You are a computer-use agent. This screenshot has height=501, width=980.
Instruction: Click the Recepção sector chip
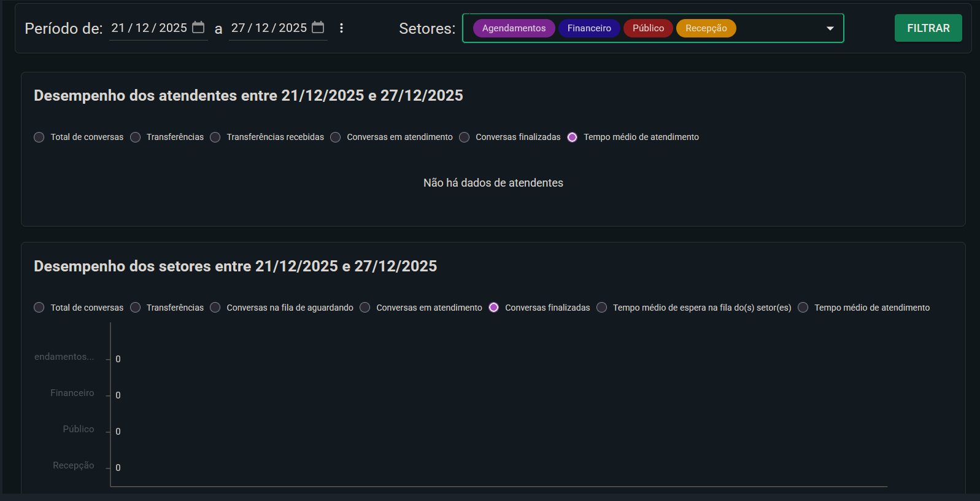(x=706, y=28)
